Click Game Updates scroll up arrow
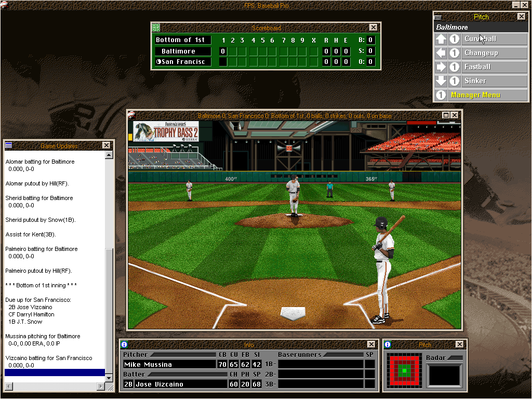532x399 pixels. click(x=109, y=155)
